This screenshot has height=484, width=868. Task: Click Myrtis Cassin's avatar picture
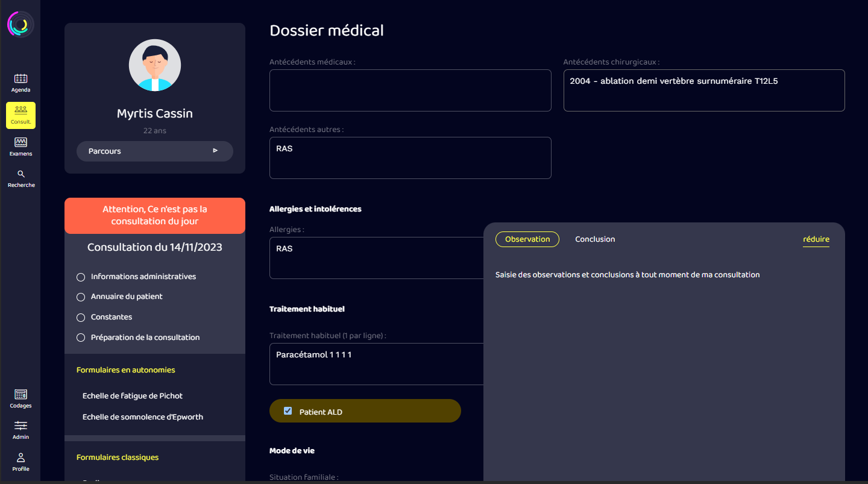tap(155, 65)
